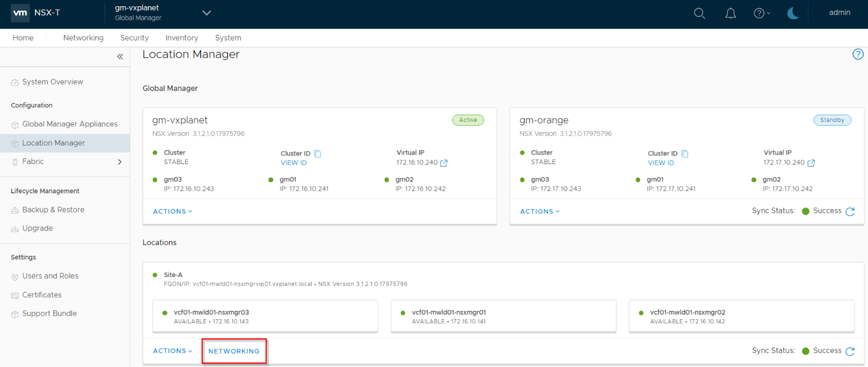Select the vcf01-mwld01-nsxmgr03 node card
Viewport: 868px width, 367px height.
[266, 316]
